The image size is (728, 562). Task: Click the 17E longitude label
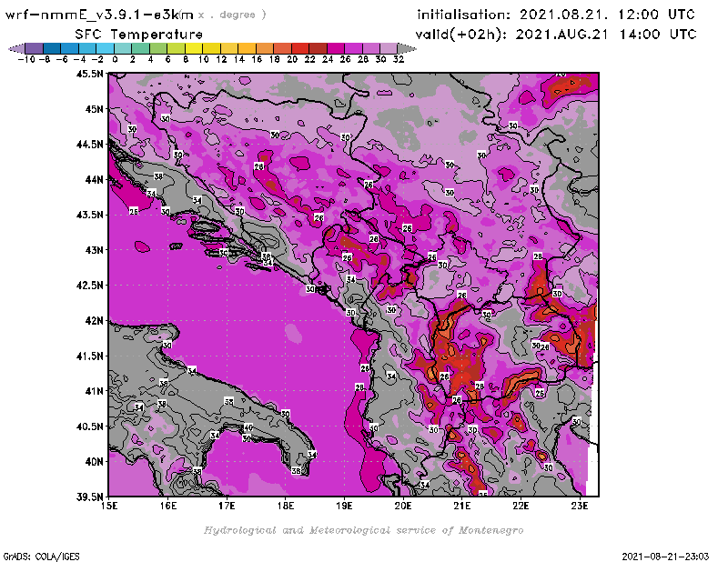(x=227, y=506)
